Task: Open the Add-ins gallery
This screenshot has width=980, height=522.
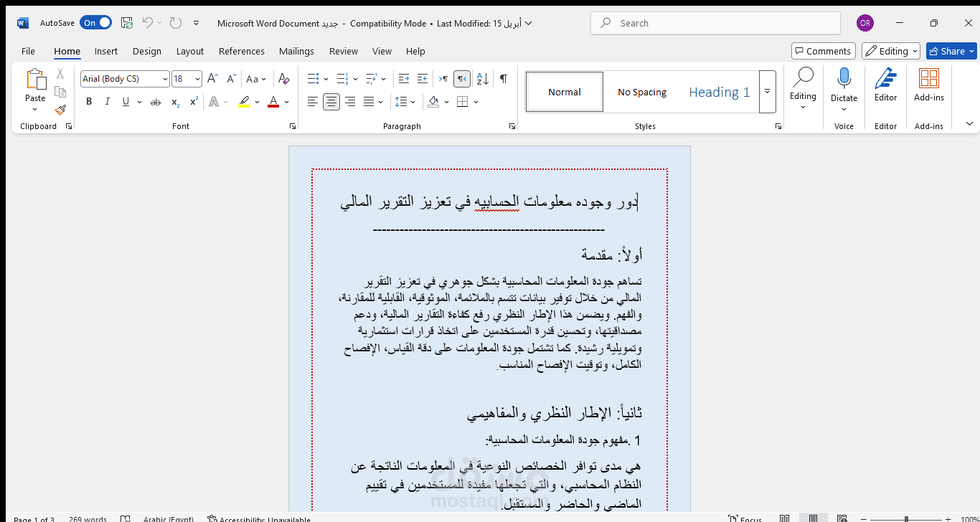Action: pyautogui.click(x=929, y=85)
